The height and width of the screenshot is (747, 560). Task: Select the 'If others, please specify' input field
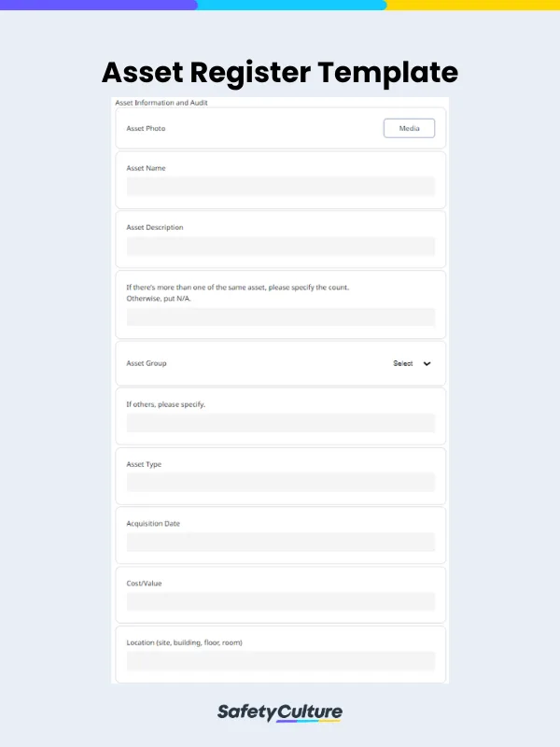(x=280, y=423)
